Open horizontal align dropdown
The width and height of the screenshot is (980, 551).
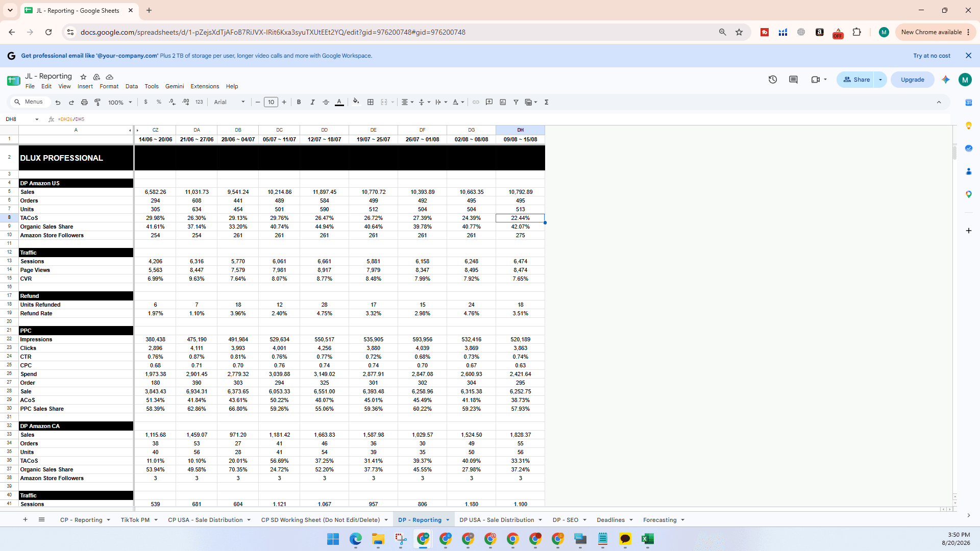point(407,102)
